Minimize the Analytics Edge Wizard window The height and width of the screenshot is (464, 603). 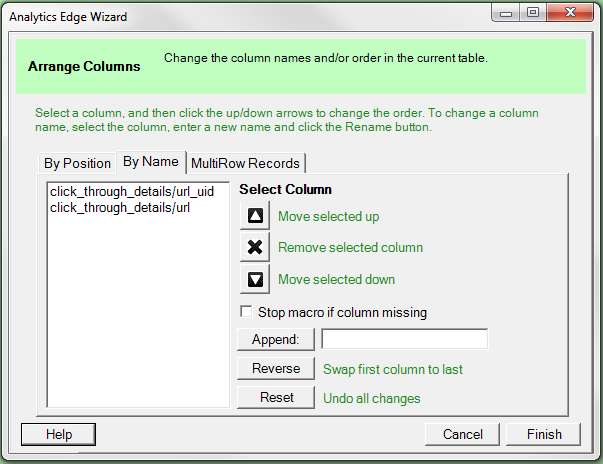pos(506,13)
